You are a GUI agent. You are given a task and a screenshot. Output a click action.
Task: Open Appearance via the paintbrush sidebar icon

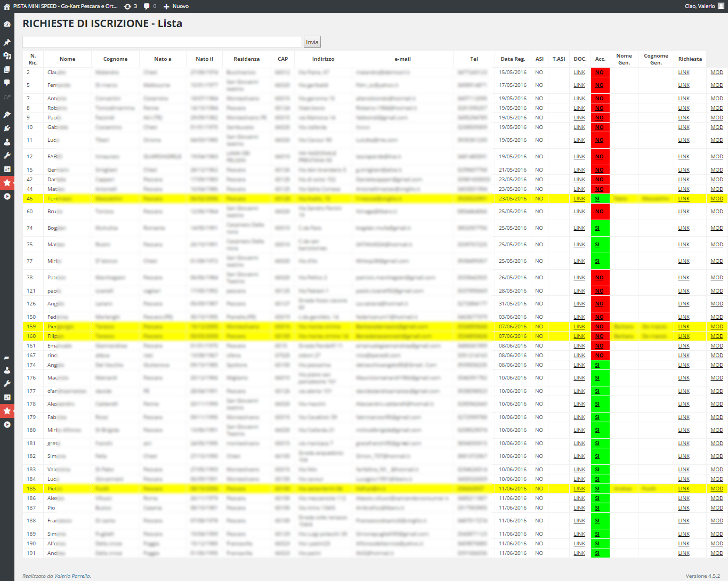tap(7, 115)
